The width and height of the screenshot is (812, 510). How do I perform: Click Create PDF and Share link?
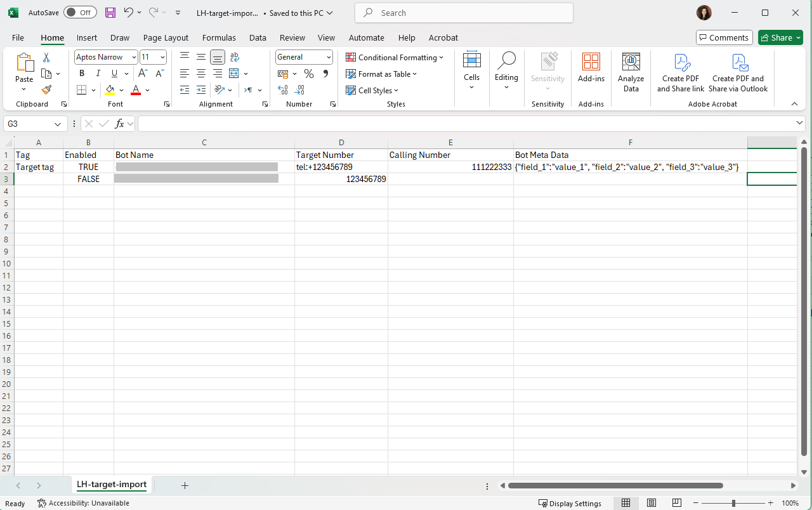click(x=681, y=72)
